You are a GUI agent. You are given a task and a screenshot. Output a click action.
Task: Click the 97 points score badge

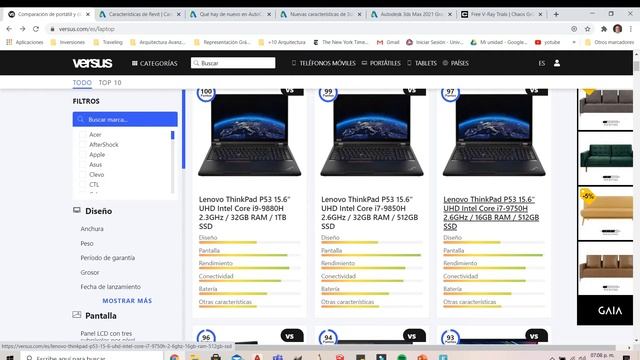point(450,93)
